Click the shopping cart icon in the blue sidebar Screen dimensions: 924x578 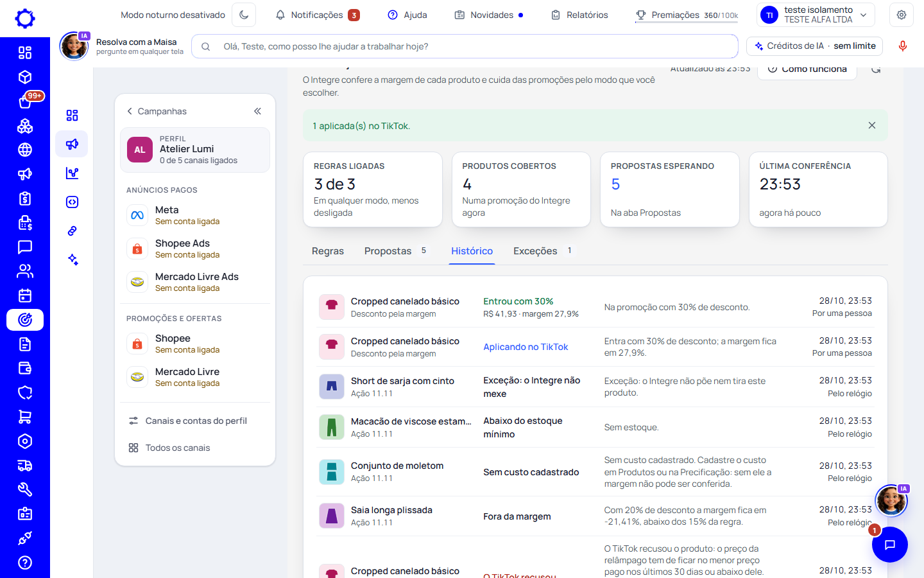pyautogui.click(x=25, y=417)
